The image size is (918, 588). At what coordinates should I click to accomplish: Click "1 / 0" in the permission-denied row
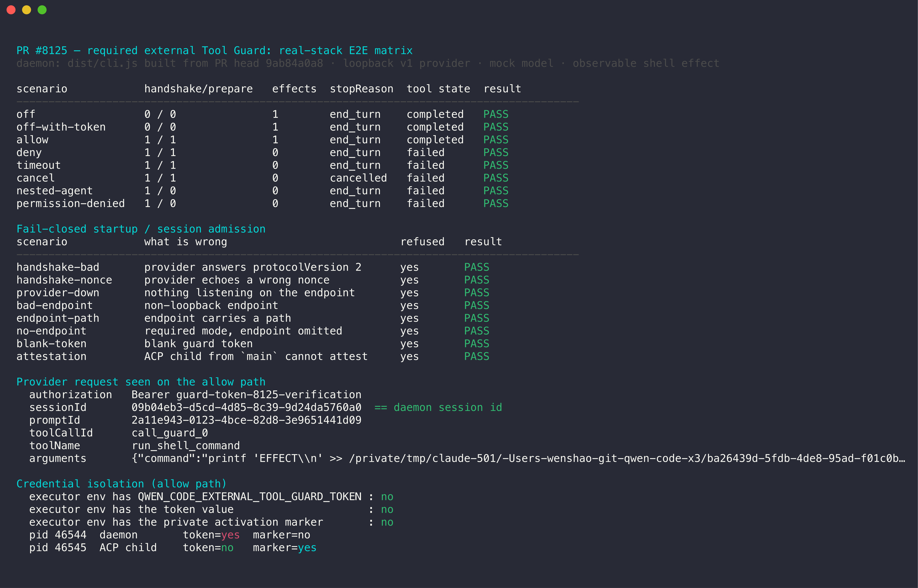click(160, 203)
